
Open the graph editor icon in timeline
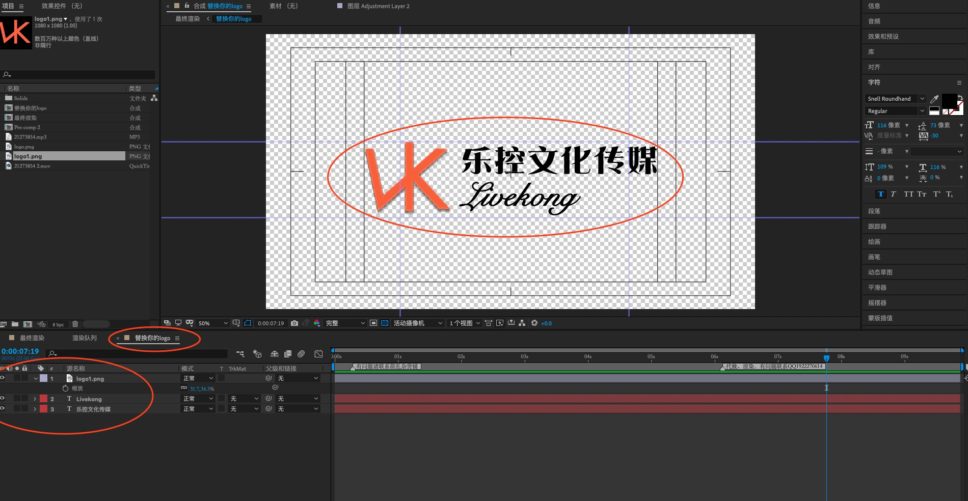click(x=318, y=354)
